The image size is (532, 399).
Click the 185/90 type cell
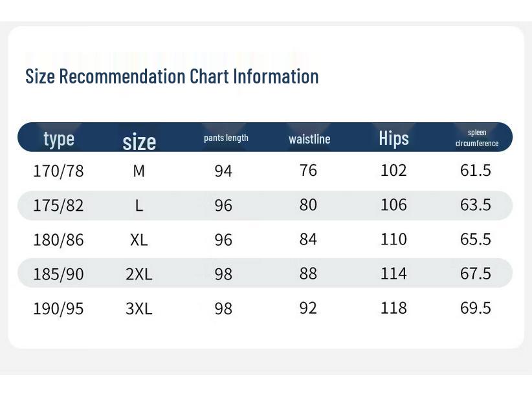[58, 274]
